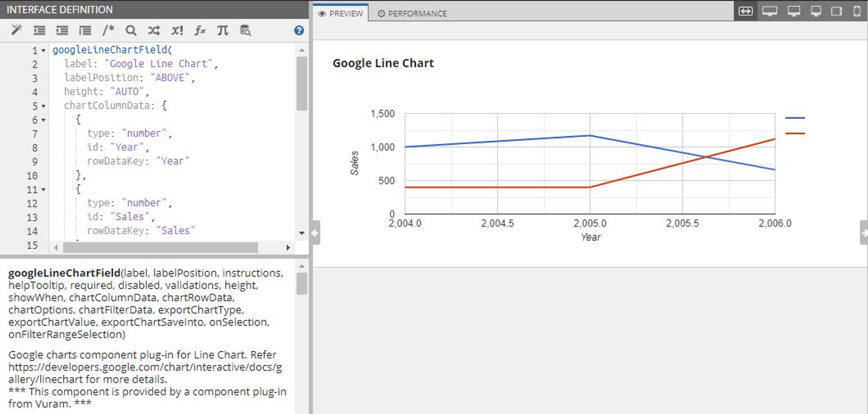The image size is (868, 414).
Task: Switch to the Preview tab
Action: coord(341,14)
